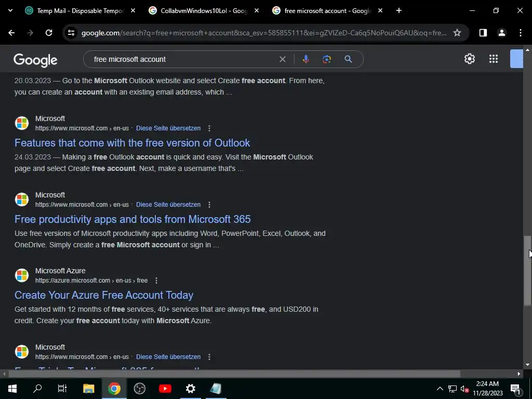
Task: Close the CollabvmWindows10Lol tab
Action: click(x=257, y=10)
